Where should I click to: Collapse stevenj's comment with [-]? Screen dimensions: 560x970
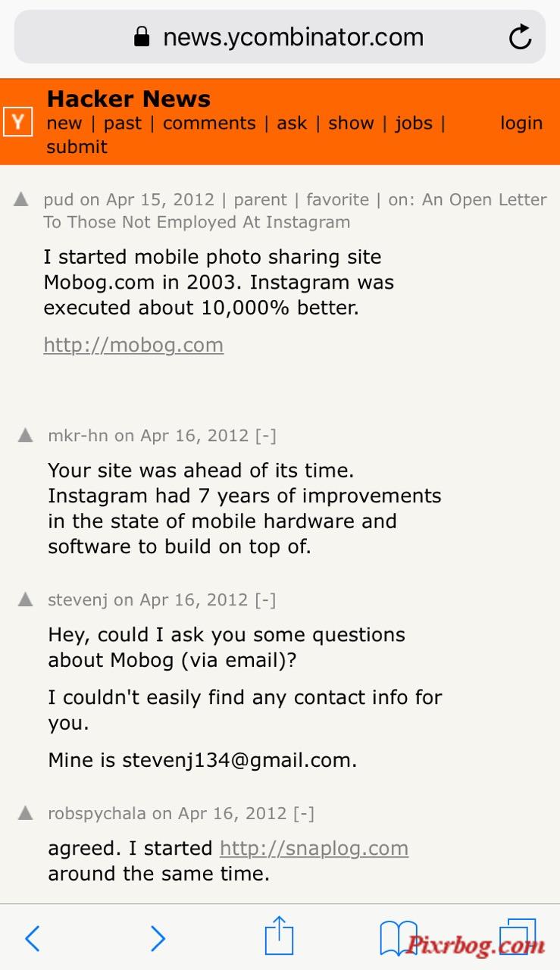coord(265,599)
